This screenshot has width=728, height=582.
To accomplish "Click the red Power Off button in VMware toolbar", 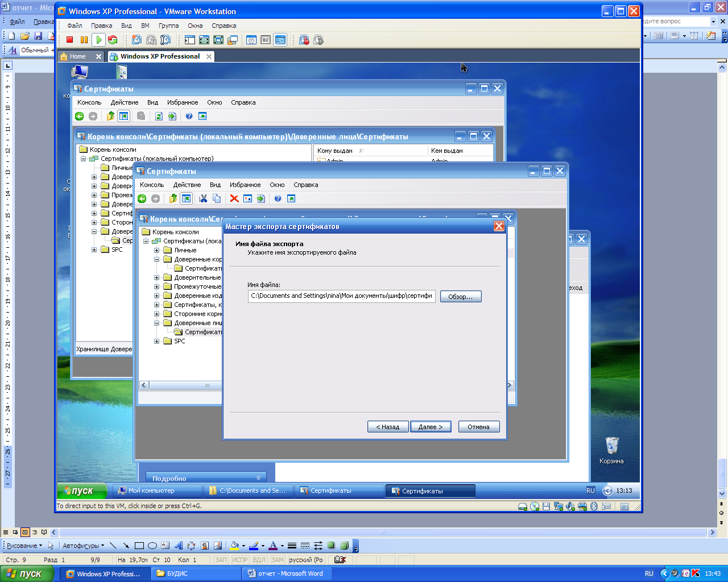I will (x=70, y=40).
